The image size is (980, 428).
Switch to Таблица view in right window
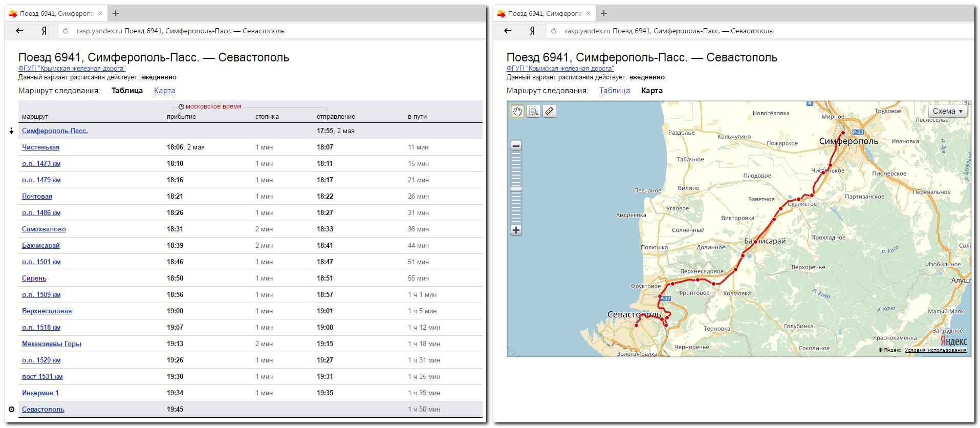point(614,91)
